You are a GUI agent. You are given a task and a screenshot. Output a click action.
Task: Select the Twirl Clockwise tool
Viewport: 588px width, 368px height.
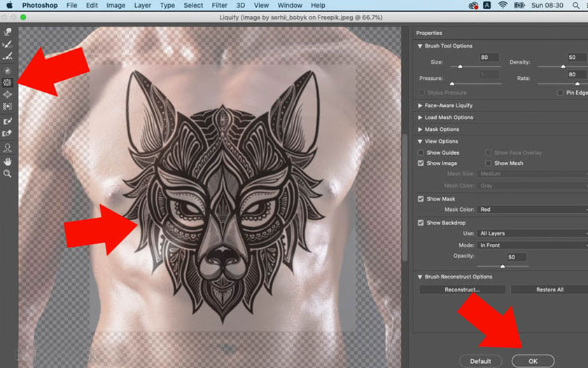coord(8,71)
